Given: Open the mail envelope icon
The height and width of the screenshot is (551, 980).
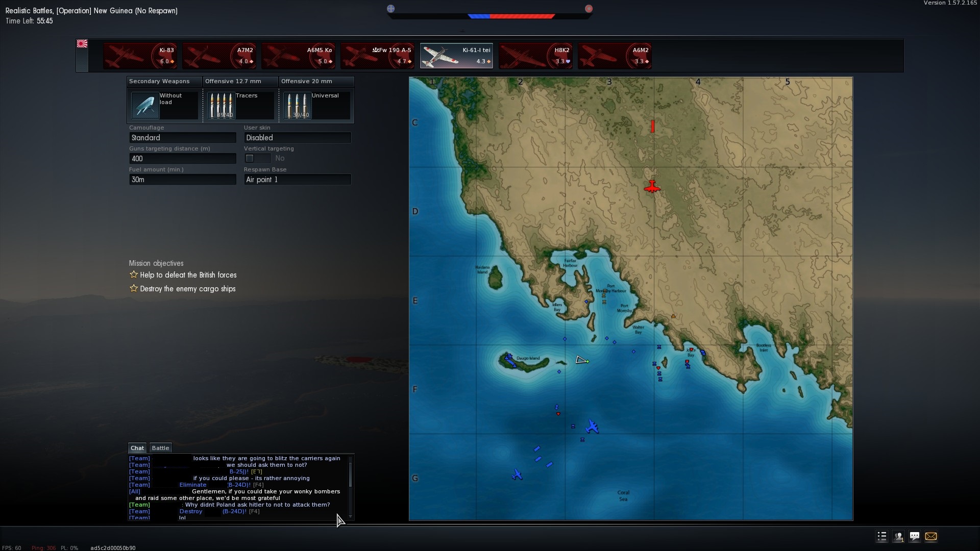Looking at the screenshot, I should [x=931, y=536].
